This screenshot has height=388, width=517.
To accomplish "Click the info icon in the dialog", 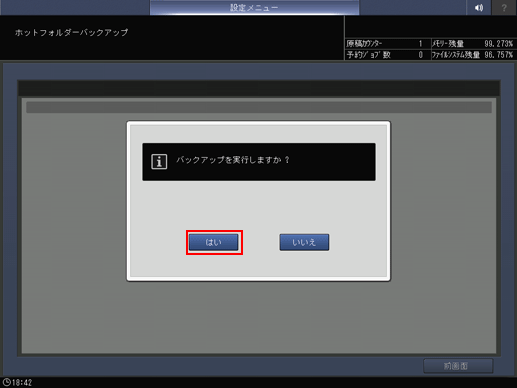I will click(x=159, y=162).
